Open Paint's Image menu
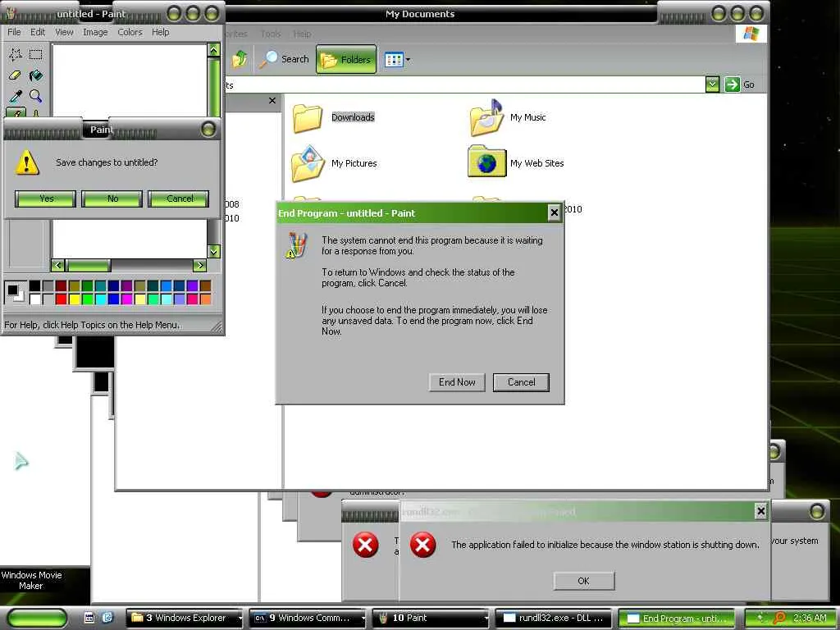The image size is (840, 630). (95, 32)
